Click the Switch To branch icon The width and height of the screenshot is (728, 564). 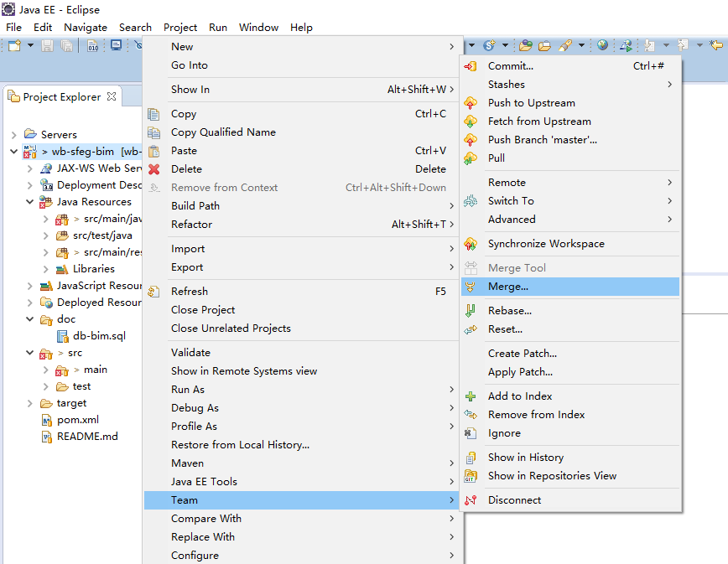coord(471,201)
